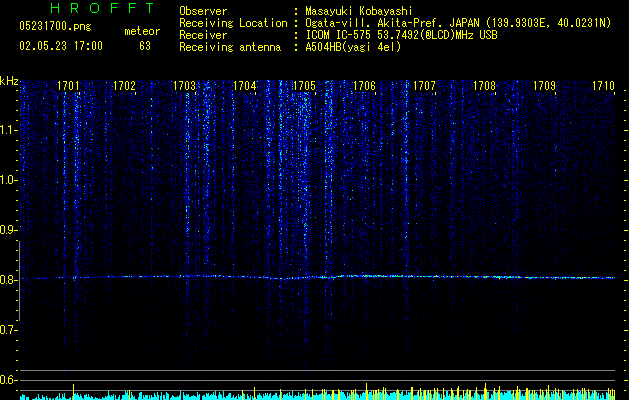The width and height of the screenshot is (629, 400).
Task: Click the 1710 time marker
Action: [604, 86]
